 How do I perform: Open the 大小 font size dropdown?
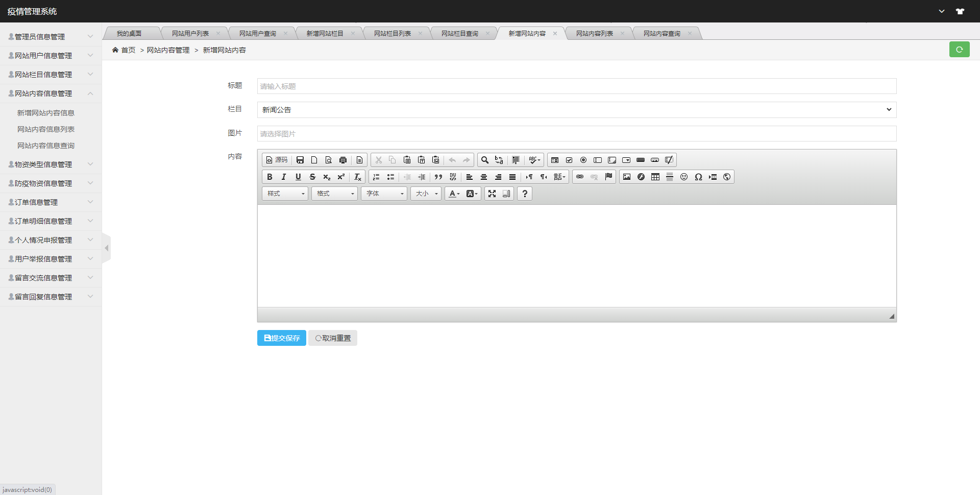click(x=426, y=194)
